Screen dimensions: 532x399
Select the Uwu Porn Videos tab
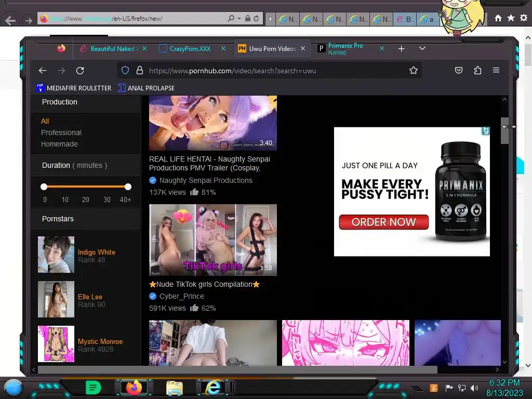coord(272,48)
